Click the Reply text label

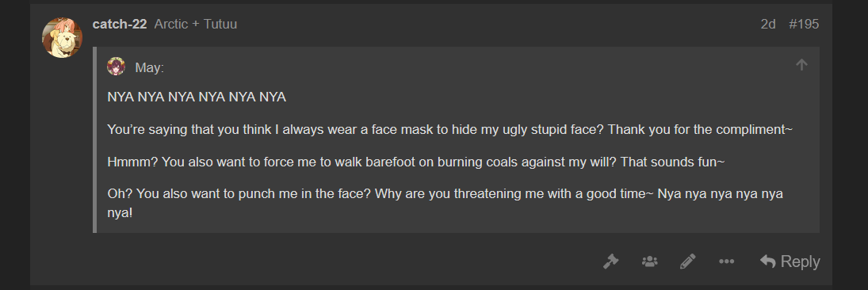[x=800, y=261]
